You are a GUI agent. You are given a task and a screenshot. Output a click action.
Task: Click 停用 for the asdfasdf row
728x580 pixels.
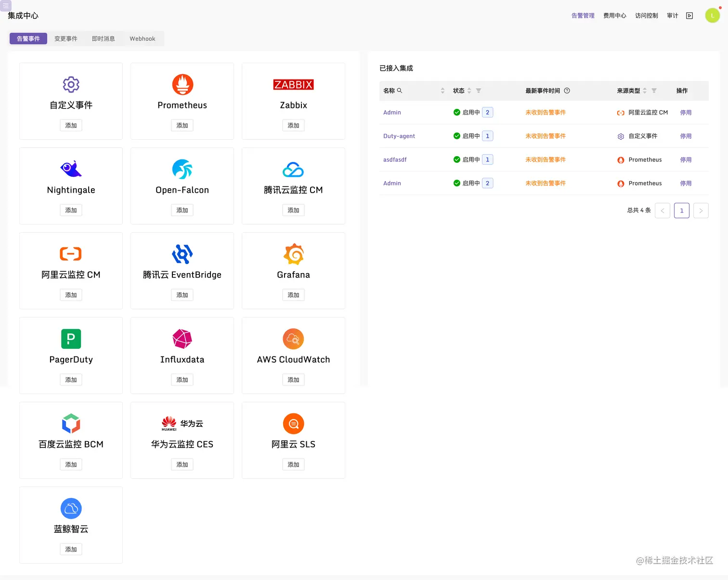click(x=686, y=159)
